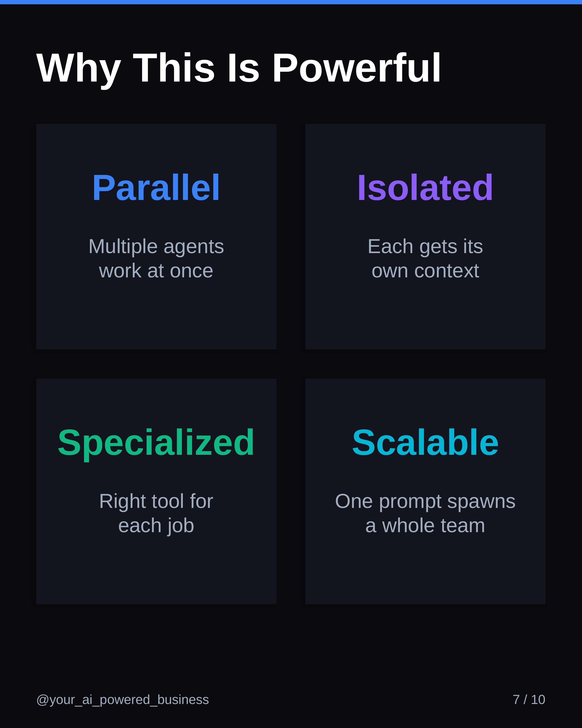Click the word 'Powerful' in the heading
The height and width of the screenshot is (728, 582).
tap(356, 68)
